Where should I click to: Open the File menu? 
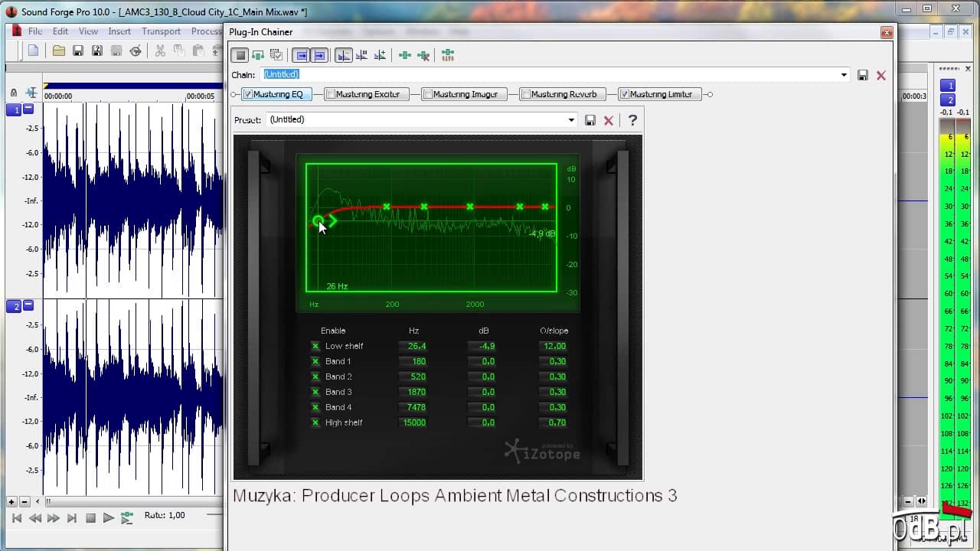point(35,31)
